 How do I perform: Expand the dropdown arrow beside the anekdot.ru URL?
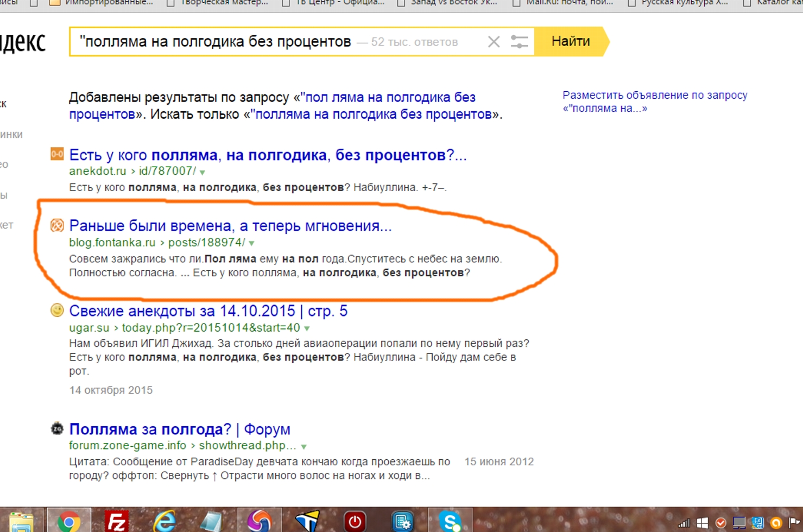click(203, 172)
